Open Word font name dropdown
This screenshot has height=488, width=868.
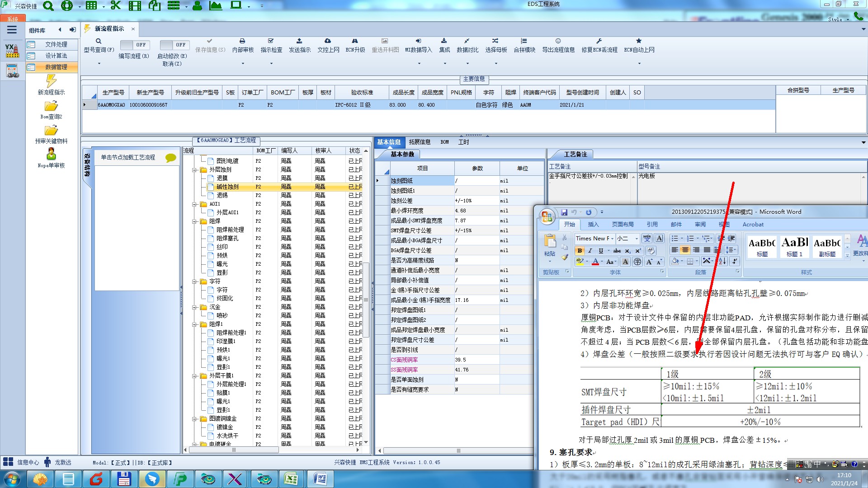[612, 239]
